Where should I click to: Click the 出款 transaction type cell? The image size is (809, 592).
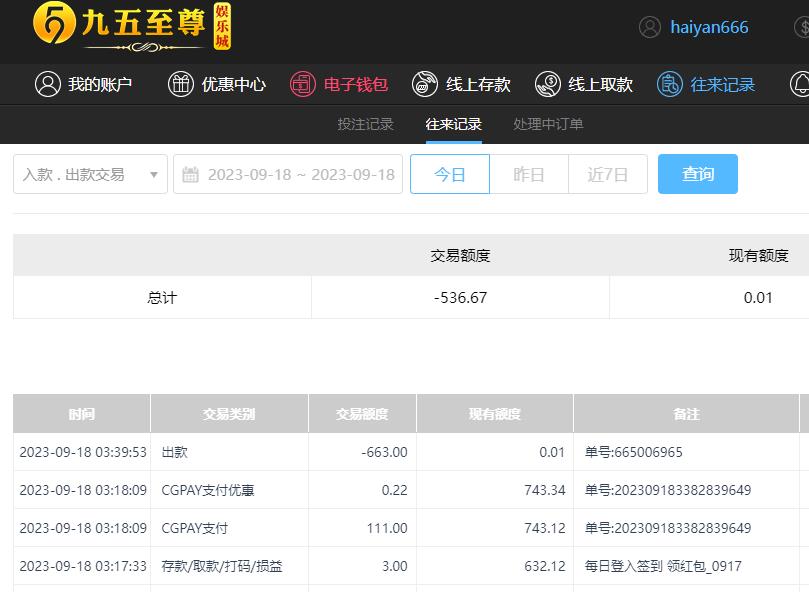point(174,452)
